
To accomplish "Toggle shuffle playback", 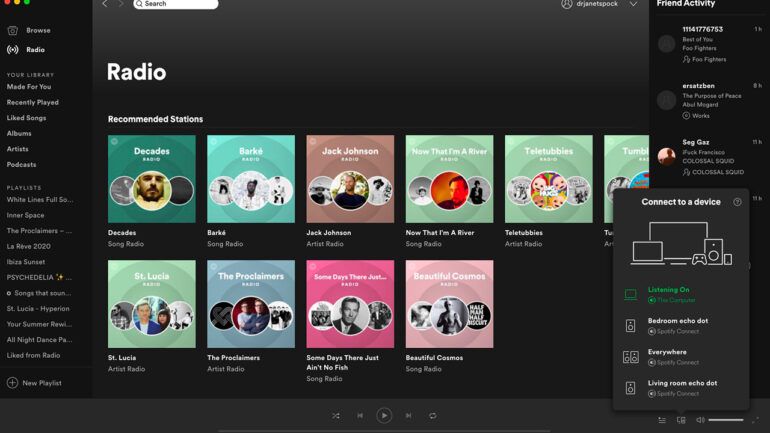I will tap(336, 415).
